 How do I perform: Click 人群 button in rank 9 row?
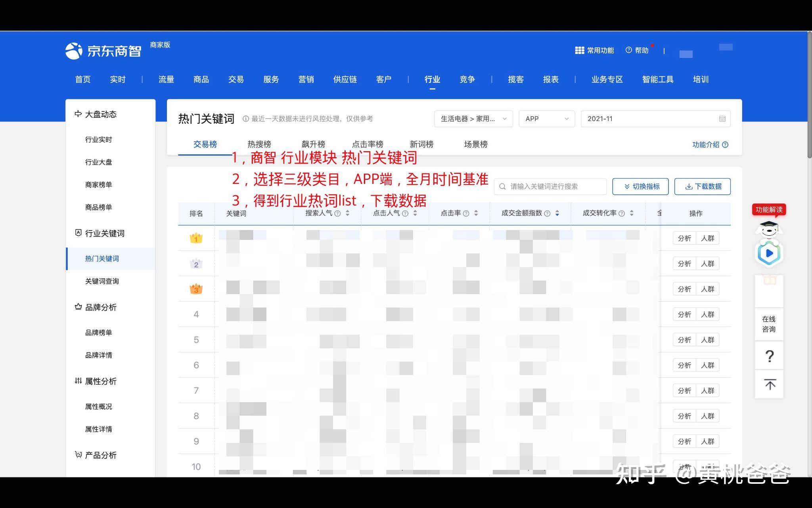tap(708, 441)
